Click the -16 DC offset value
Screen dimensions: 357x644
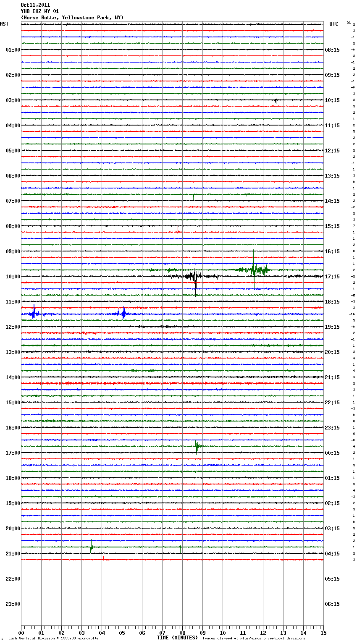pos(352,314)
